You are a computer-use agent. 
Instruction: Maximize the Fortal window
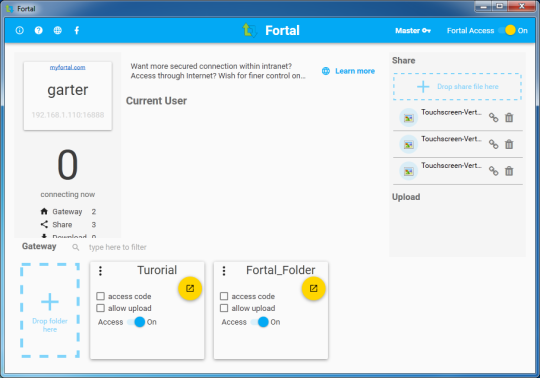[x=500, y=7]
